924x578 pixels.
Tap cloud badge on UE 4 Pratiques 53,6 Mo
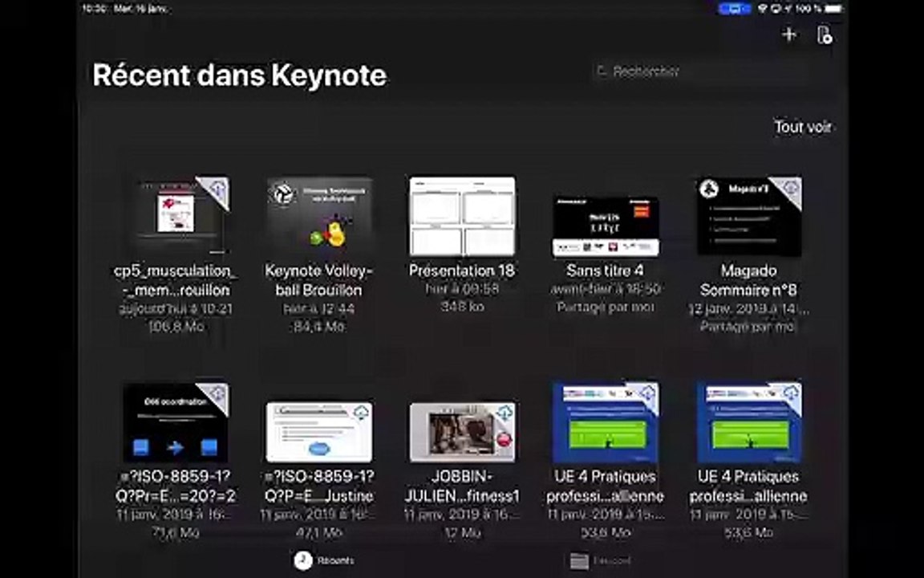click(790, 395)
